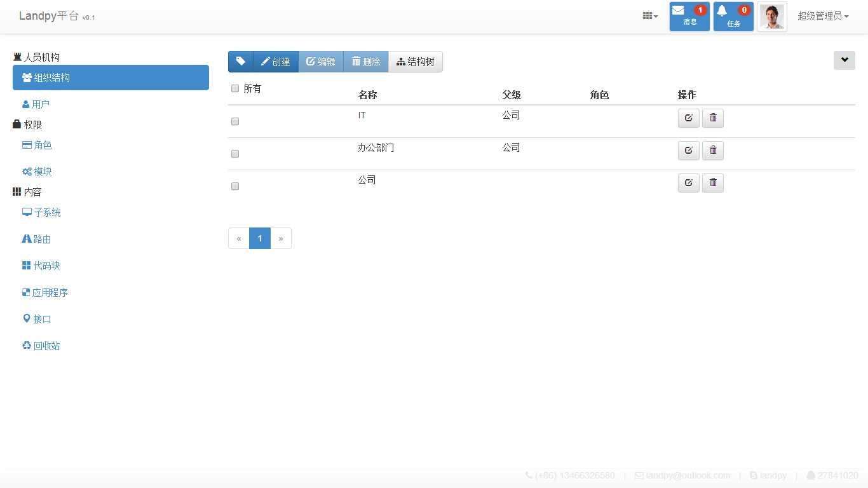
Task: Click the 角色 column header
Action: [599, 95]
